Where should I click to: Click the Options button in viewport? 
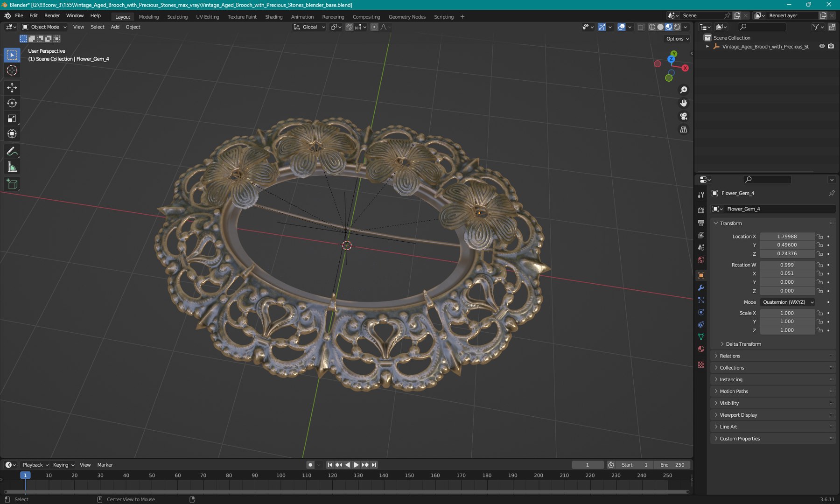pos(678,39)
